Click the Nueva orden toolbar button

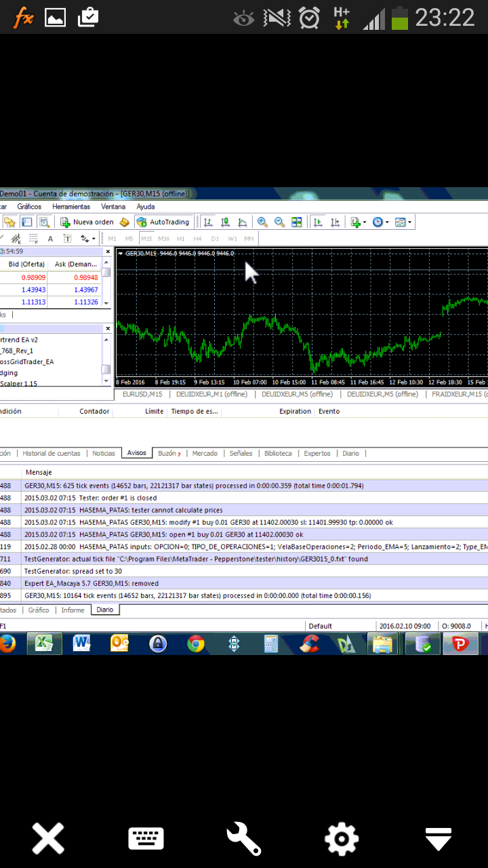pos(87,222)
